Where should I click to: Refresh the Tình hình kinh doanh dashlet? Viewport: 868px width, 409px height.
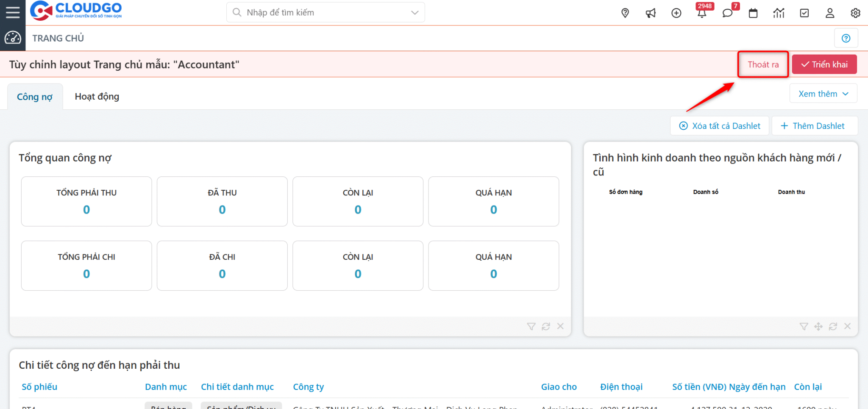833,326
